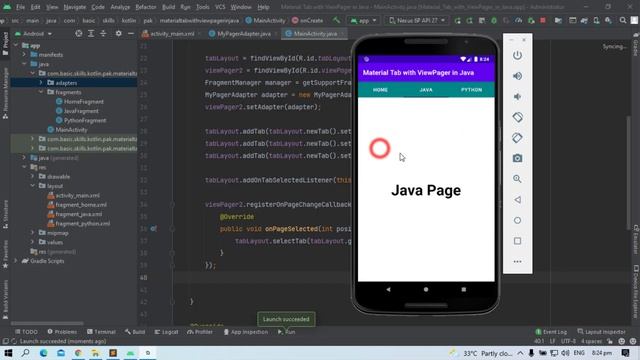The width and height of the screenshot is (640, 360).
Task: Click the UTF-8 encoding in status bar
Action: pyautogui.click(x=568, y=341)
